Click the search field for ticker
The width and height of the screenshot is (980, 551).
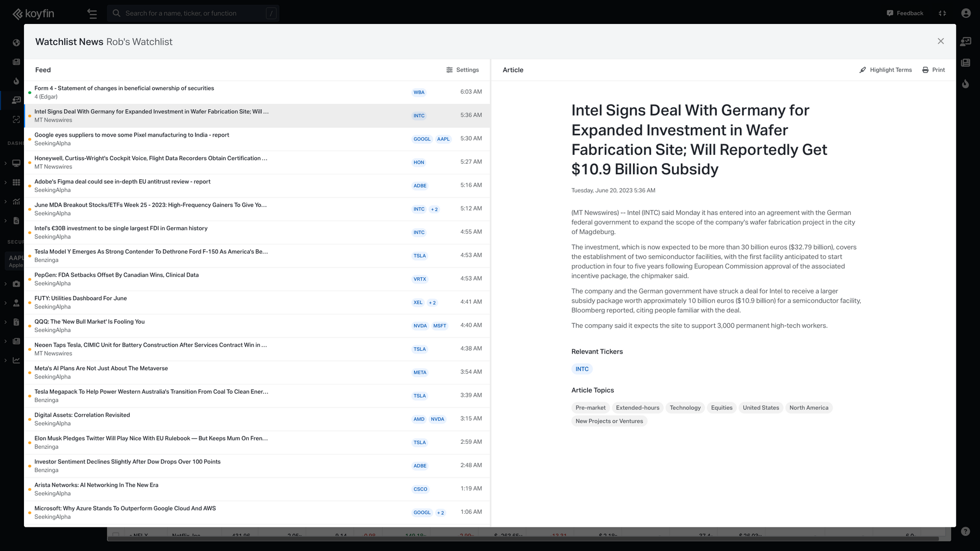[193, 13]
